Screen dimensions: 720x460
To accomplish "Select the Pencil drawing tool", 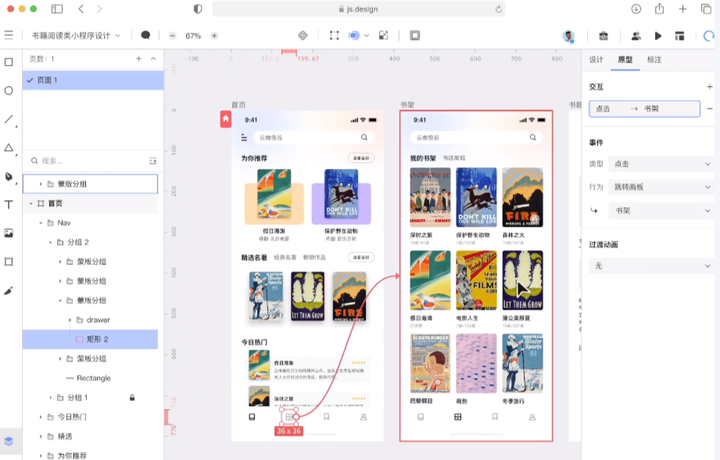I will (9, 291).
